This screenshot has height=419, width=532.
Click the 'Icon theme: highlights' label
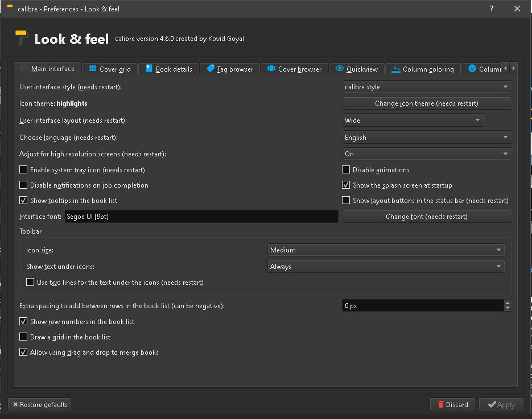[x=53, y=103]
